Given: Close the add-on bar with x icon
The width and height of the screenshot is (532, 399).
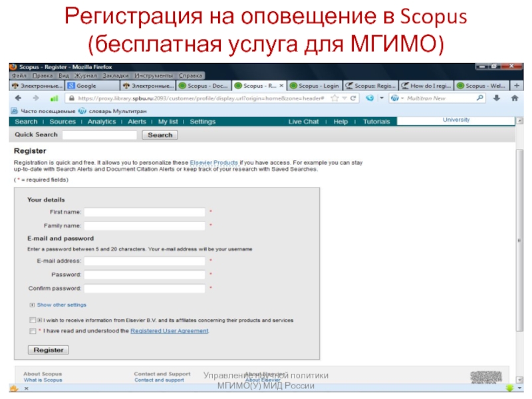Looking at the screenshot, I should [27, 388].
